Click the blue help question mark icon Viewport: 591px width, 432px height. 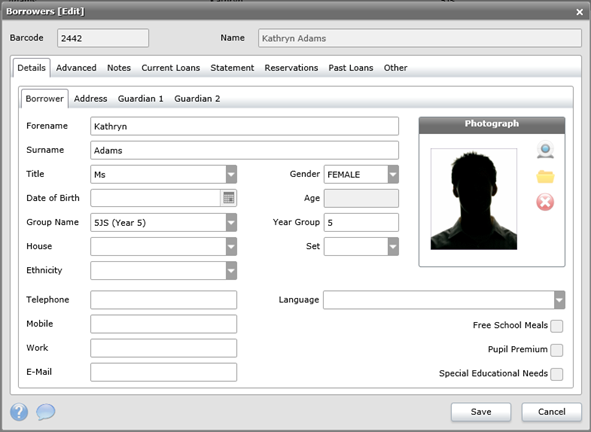click(x=19, y=412)
